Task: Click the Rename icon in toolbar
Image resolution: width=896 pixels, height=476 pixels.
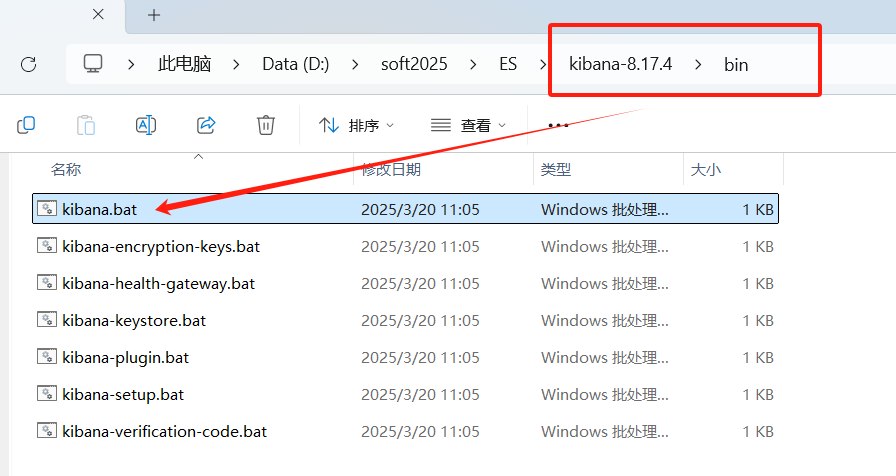Action: [x=146, y=125]
